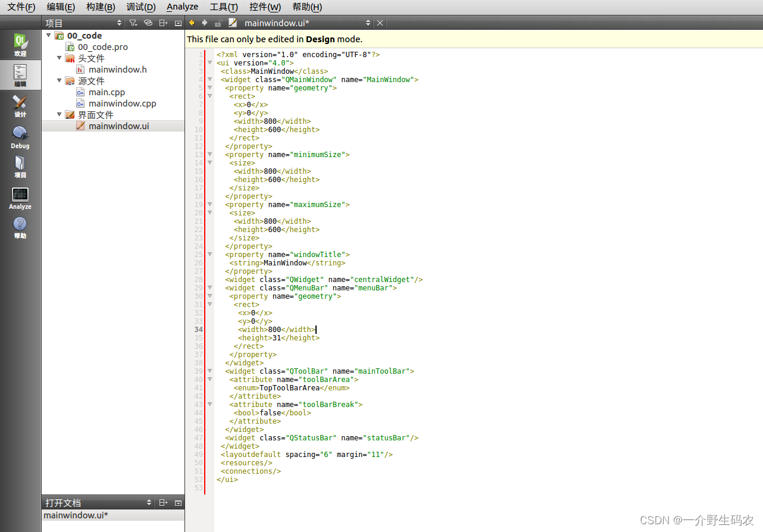This screenshot has height=532, width=763.
Task: Select mainwindow.h in project tree
Action: (x=117, y=69)
